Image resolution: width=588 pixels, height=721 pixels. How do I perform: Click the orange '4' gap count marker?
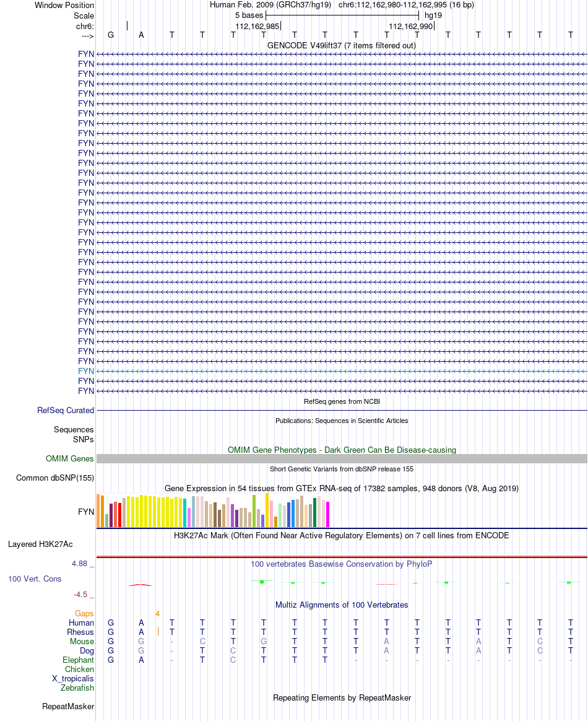pyautogui.click(x=158, y=613)
